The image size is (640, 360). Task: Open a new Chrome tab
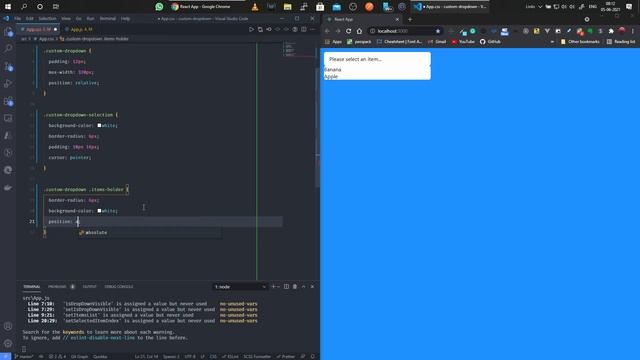[410, 19]
